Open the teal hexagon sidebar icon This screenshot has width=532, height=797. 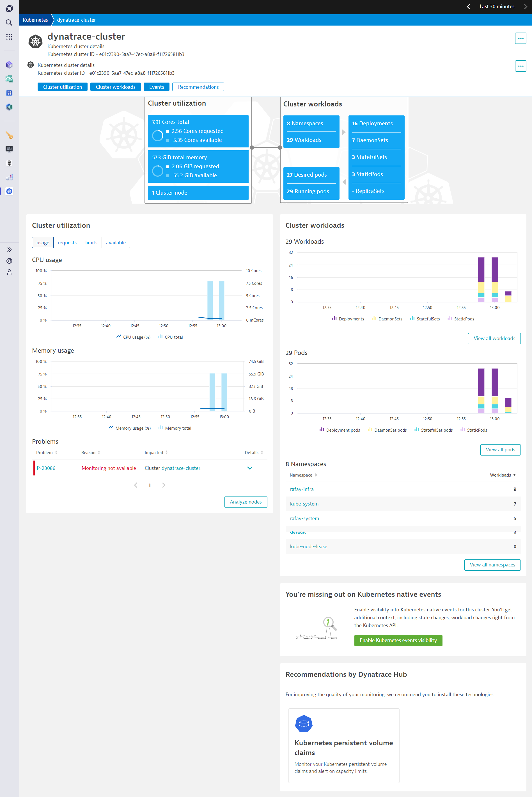(x=9, y=107)
